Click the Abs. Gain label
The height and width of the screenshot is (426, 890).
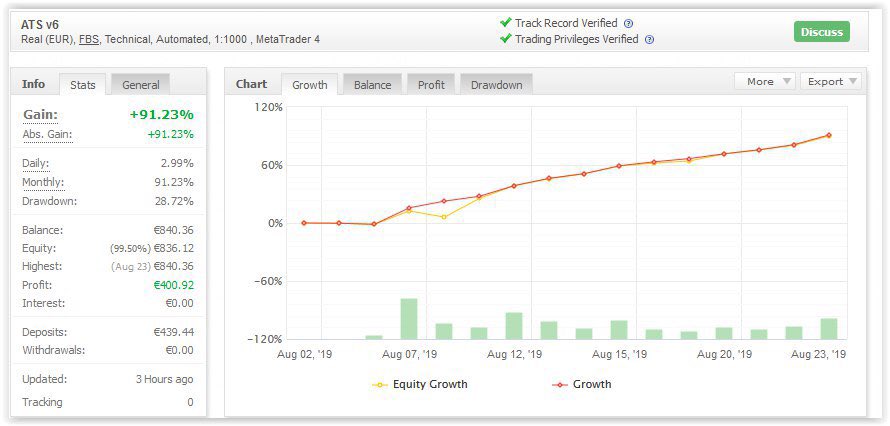[47, 135]
